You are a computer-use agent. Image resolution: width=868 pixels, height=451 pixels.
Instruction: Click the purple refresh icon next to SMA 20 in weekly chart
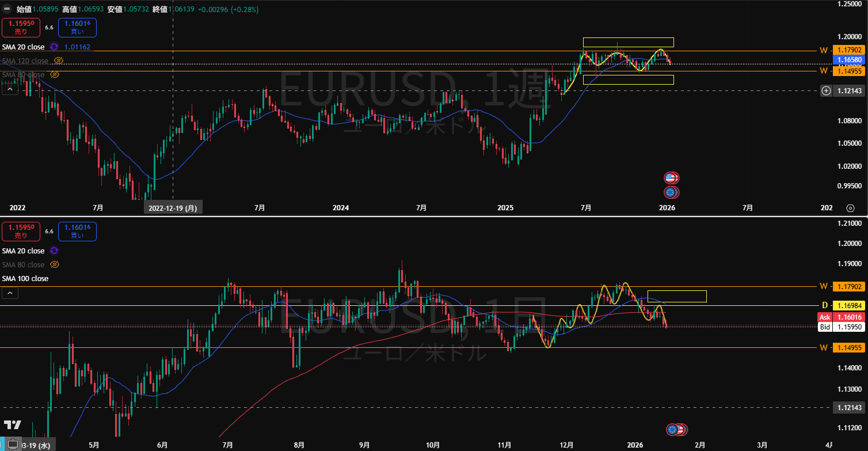coord(54,47)
